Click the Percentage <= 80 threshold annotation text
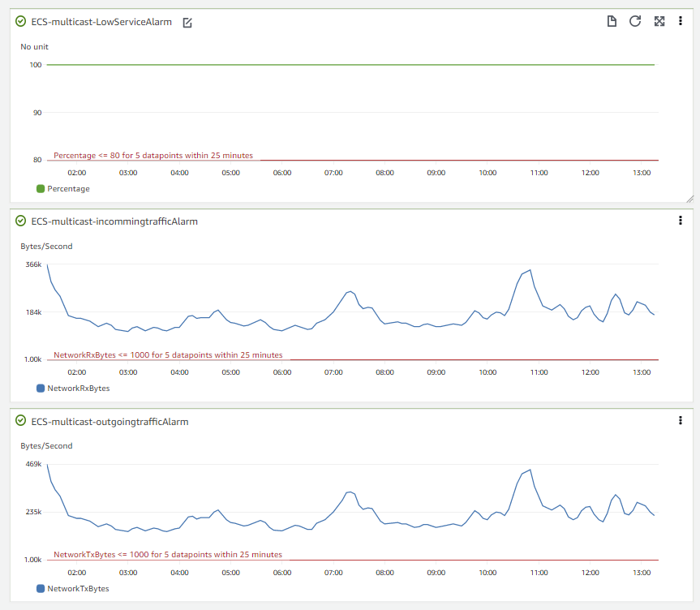This screenshot has width=700, height=610. [153, 155]
